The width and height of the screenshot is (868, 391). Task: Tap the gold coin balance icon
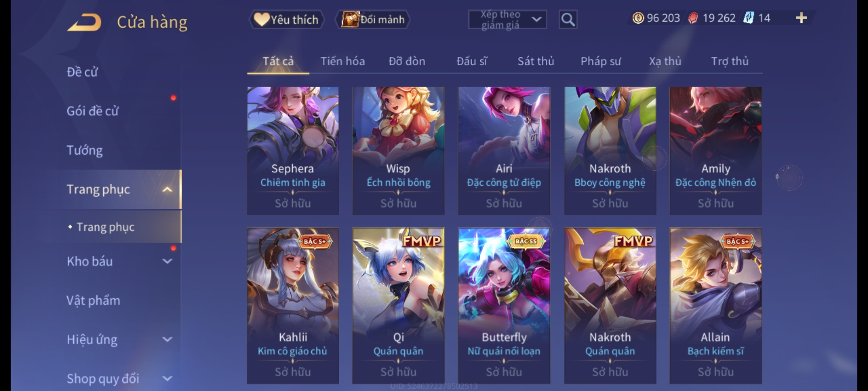638,18
